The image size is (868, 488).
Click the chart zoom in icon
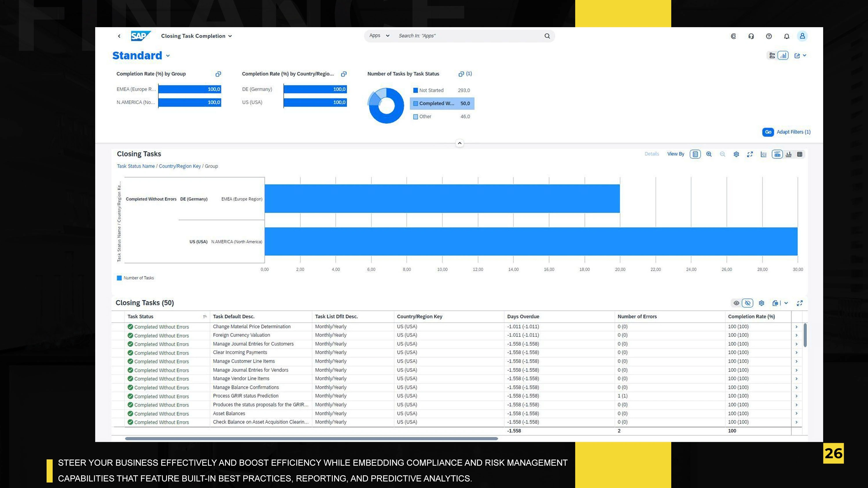(709, 154)
